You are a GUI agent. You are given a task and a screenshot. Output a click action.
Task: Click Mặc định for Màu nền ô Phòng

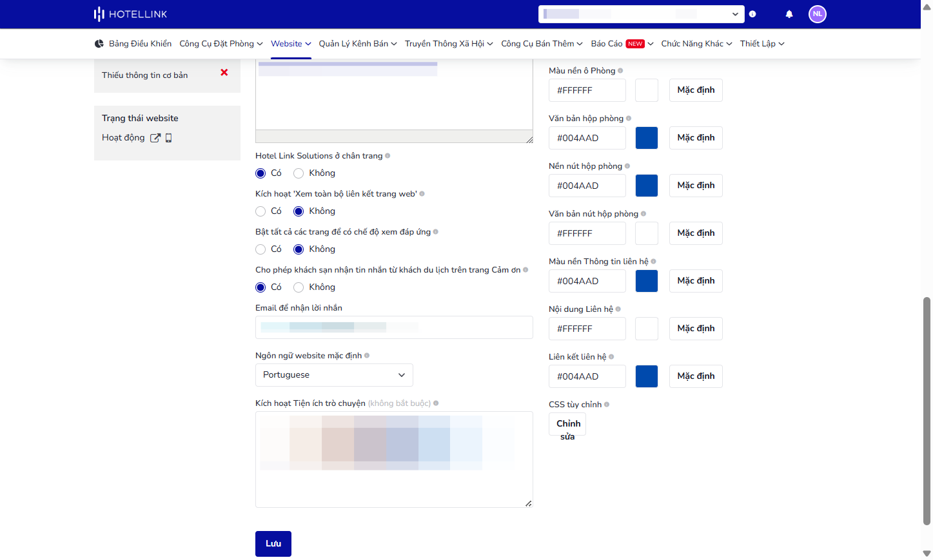pos(696,90)
